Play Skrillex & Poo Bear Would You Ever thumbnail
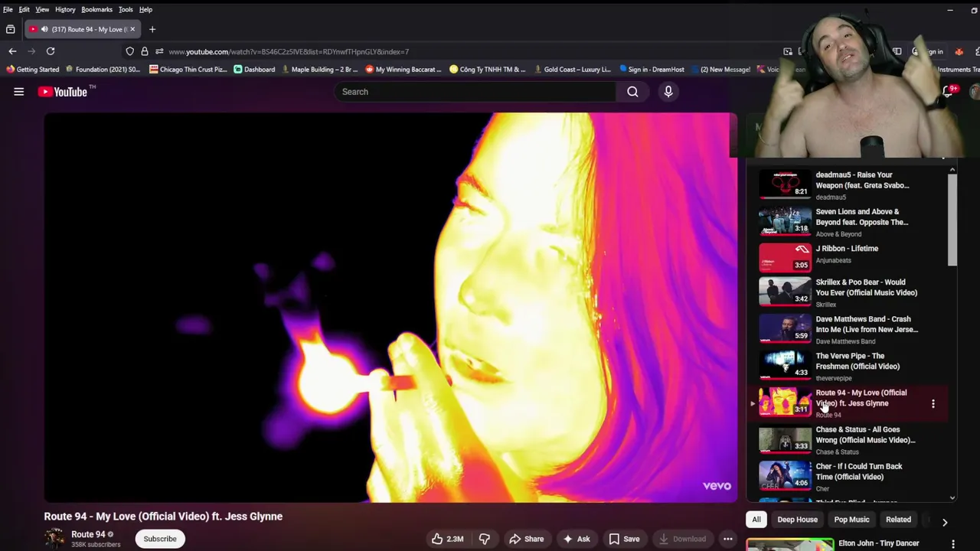Image resolution: width=980 pixels, height=551 pixels. (x=785, y=292)
